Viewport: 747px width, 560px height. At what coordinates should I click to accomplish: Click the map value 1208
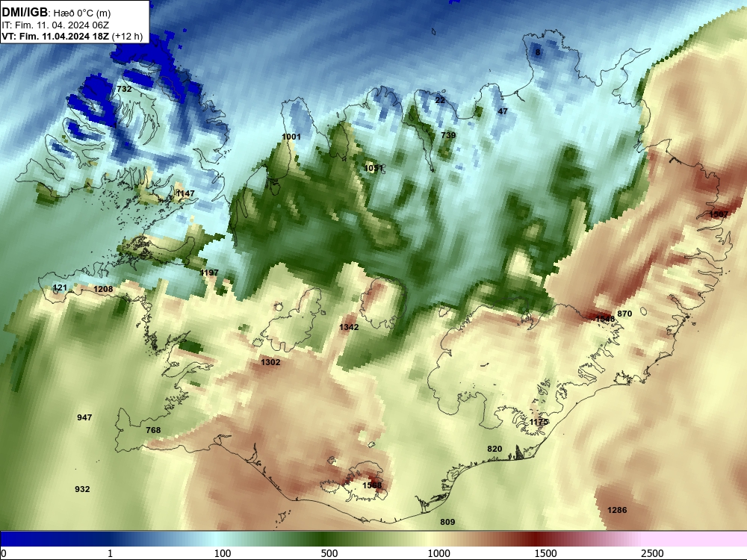[103, 289]
